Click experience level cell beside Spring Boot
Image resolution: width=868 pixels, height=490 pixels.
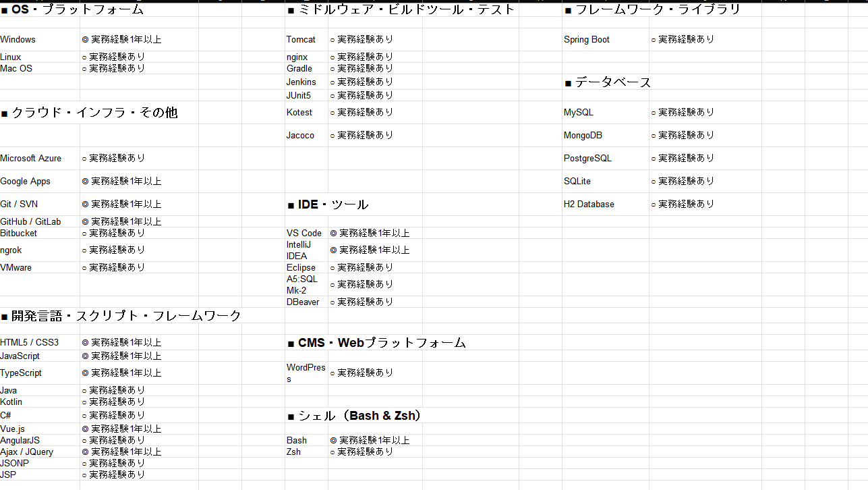(x=705, y=40)
